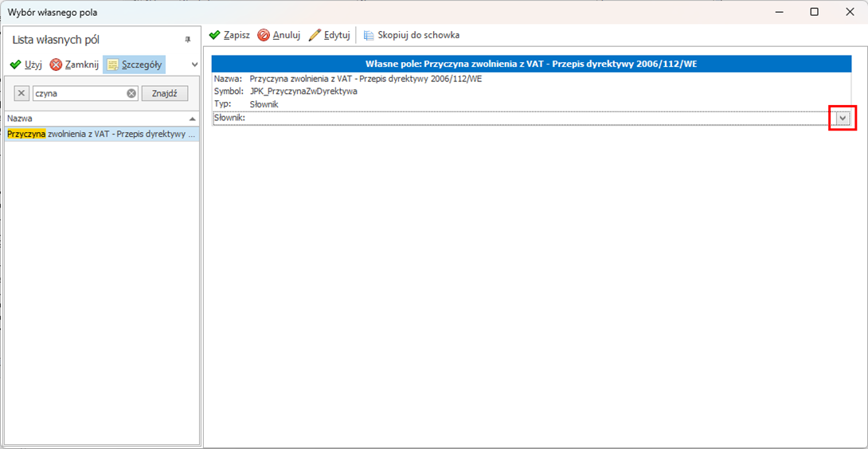
Task: Open the Słownik dropdown arrow
Action: (843, 118)
